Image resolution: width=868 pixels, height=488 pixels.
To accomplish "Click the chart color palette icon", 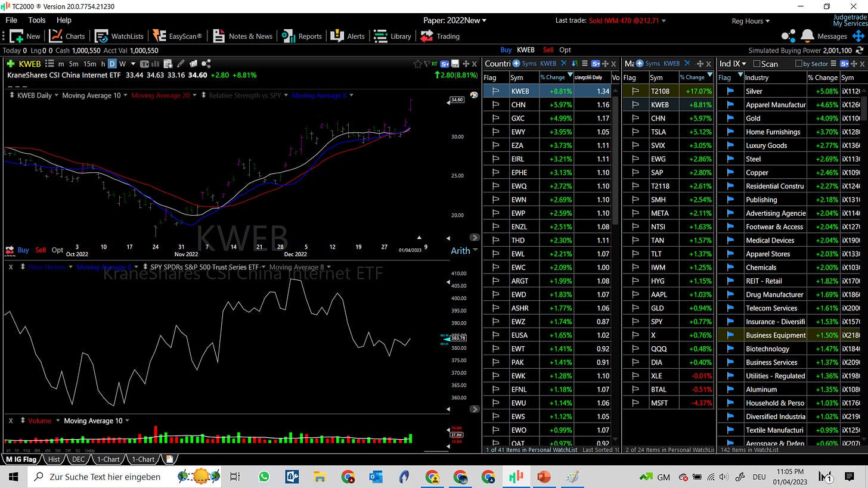I will 474,95.
